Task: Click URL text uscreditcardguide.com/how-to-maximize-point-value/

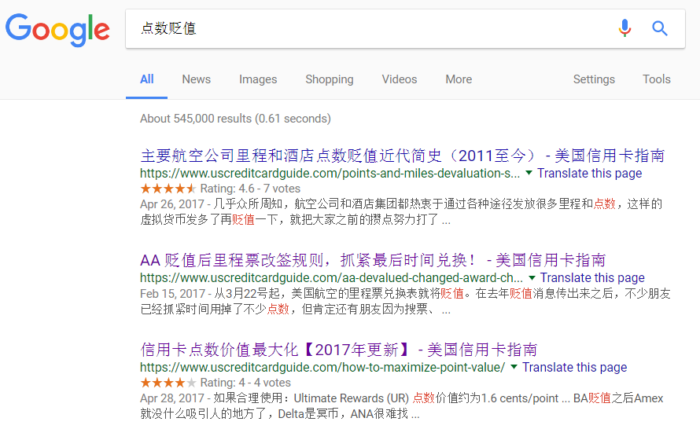Action: [323, 367]
